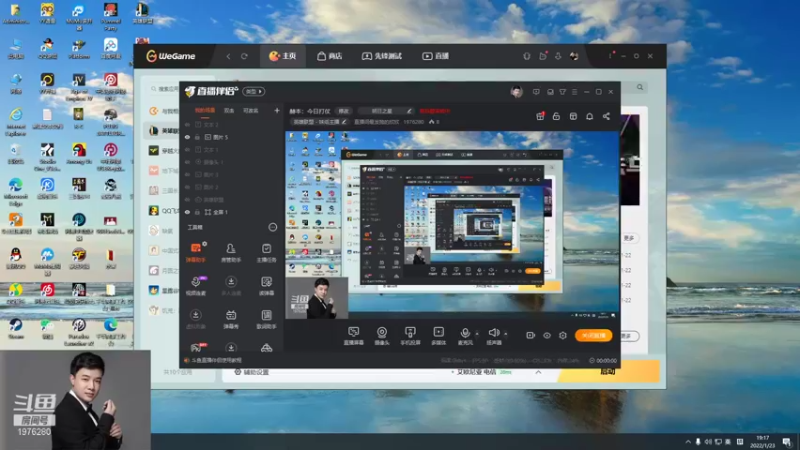Click the share icon in 直播伴侣
Screen dimensions: 800x450
coord(606,116)
